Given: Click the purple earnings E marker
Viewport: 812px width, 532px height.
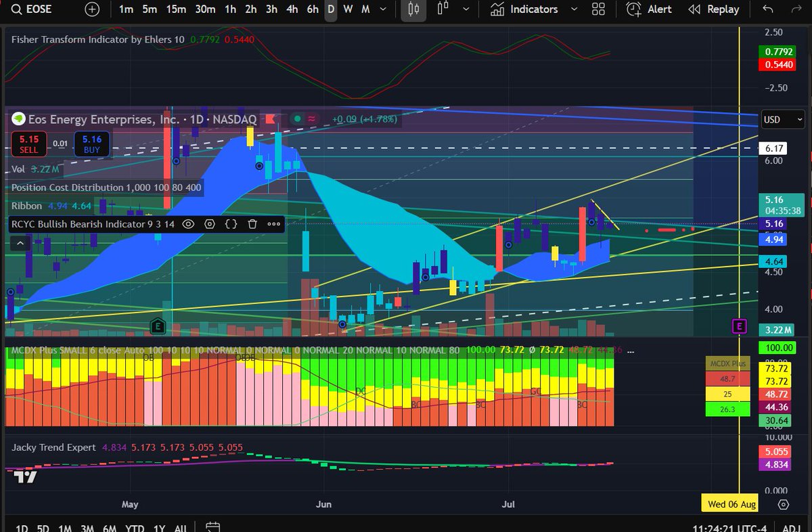Looking at the screenshot, I should [x=740, y=327].
